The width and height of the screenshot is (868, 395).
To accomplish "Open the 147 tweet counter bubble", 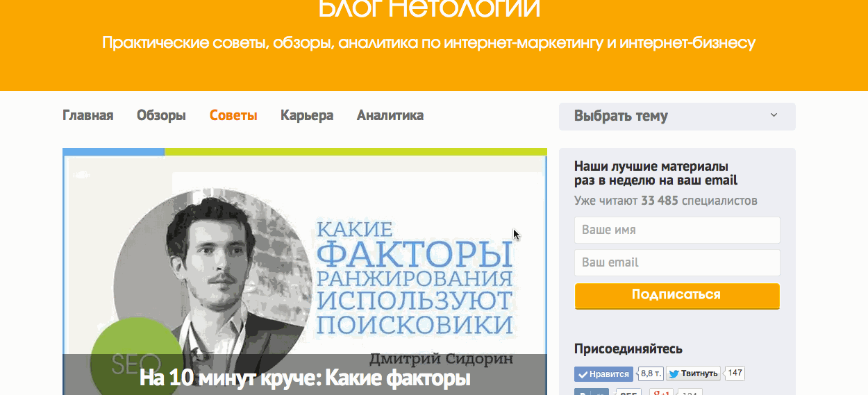I will (x=735, y=373).
